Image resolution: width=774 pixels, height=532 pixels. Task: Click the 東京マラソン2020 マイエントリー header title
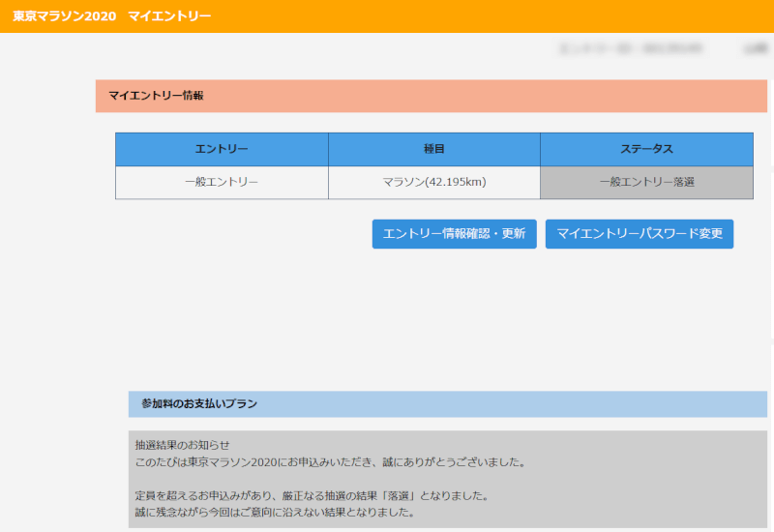[x=112, y=16]
